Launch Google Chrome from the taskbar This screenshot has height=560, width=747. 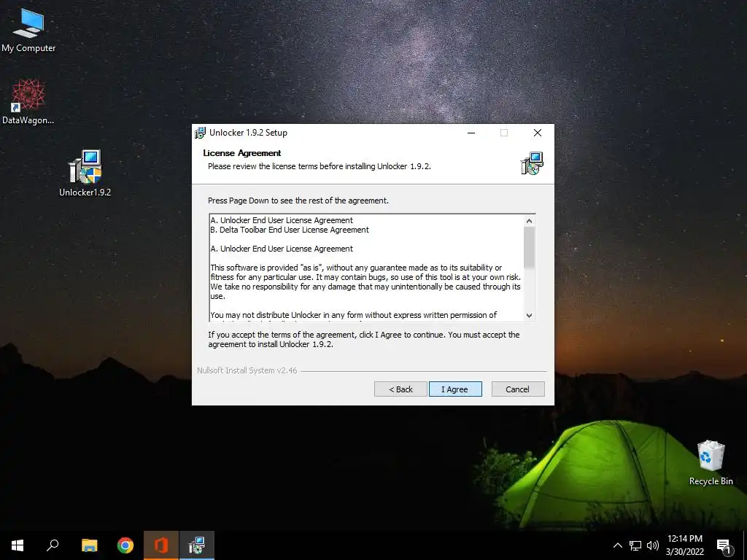point(125,545)
